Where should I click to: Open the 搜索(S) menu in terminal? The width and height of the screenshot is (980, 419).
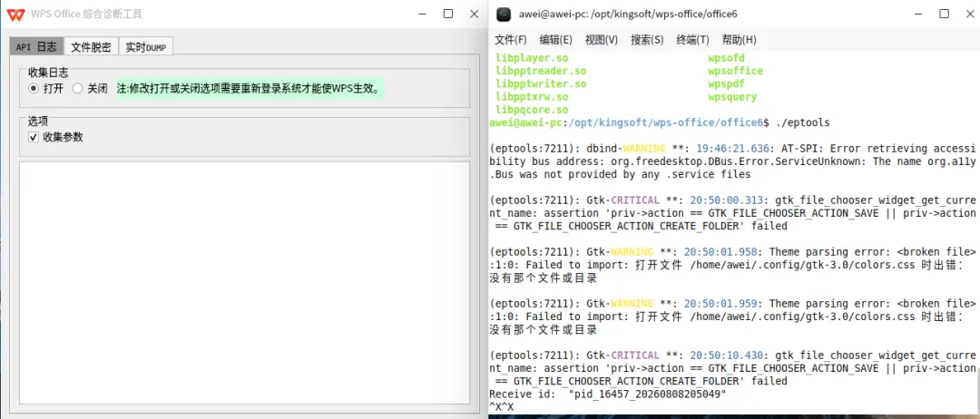point(647,40)
